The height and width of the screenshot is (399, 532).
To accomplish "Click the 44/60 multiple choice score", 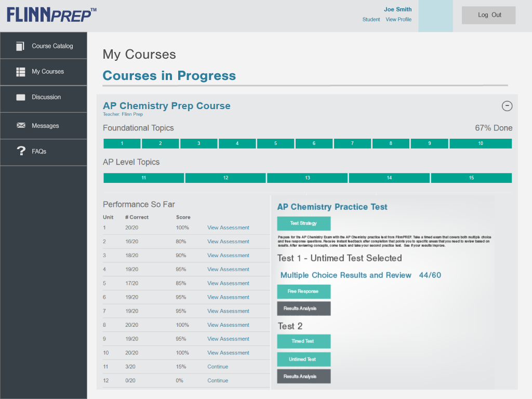I will tap(430, 275).
